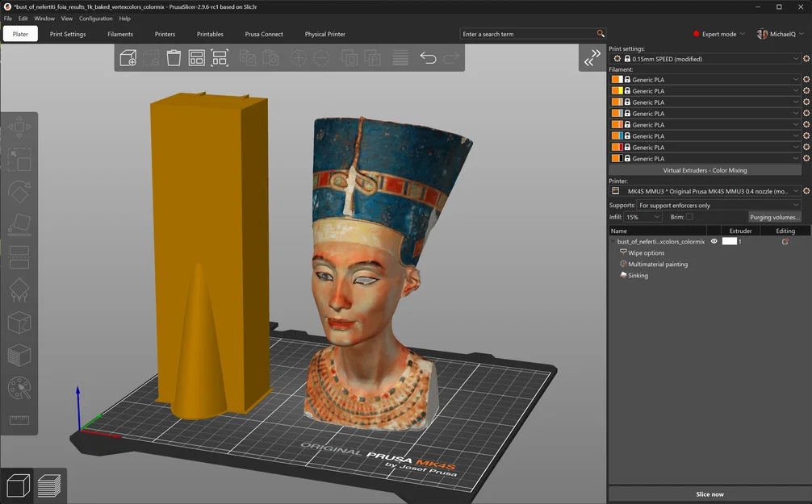Image resolution: width=812 pixels, height=504 pixels.
Task: Open the Variable layer height tool
Action: click(x=400, y=57)
